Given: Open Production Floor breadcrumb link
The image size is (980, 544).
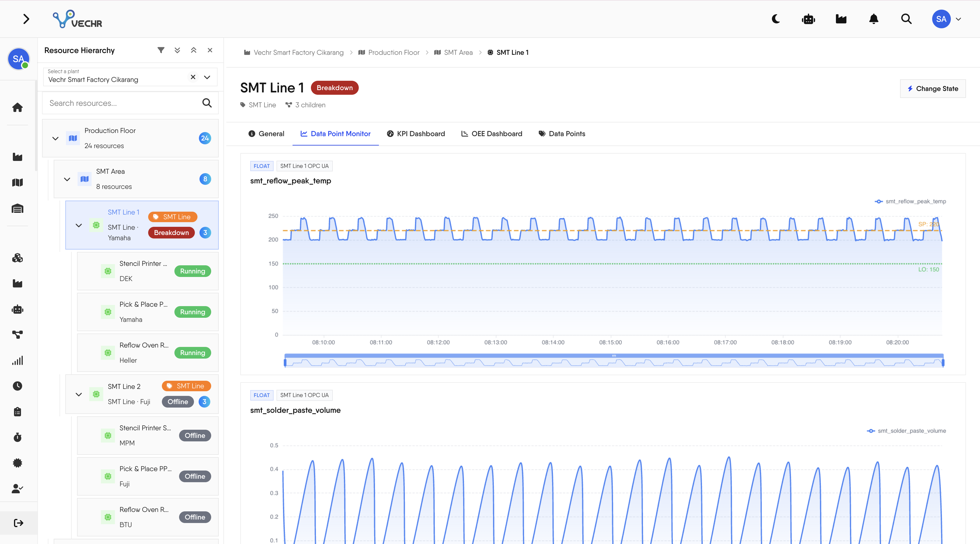Looking at the screenshot, I should [389, 52].
